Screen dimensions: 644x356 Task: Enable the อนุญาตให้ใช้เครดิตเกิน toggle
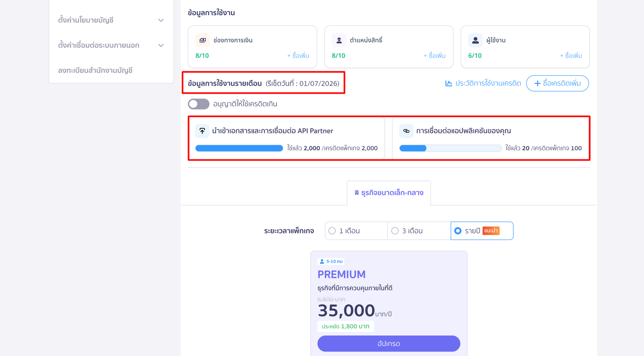199,104
